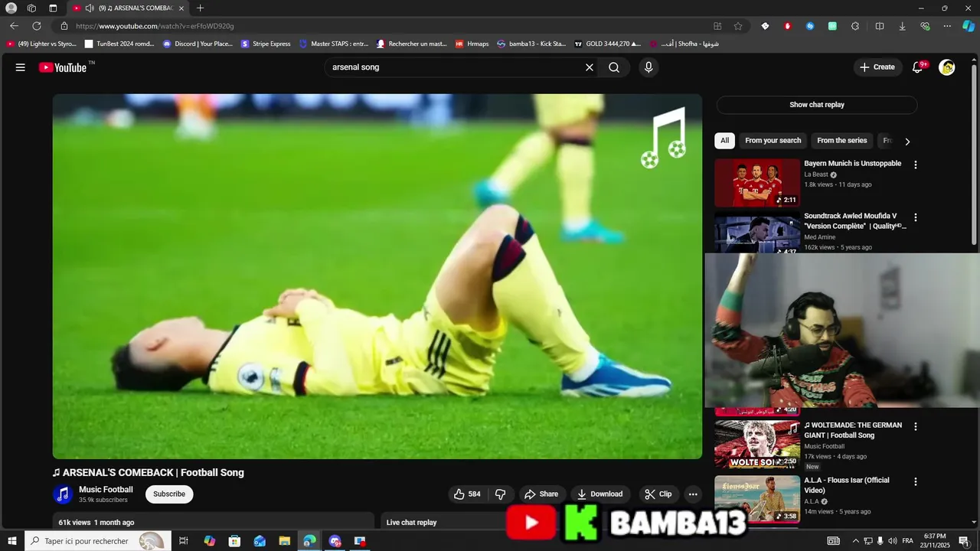Create a clip with the Clip button
The width and height of the screenshot is (980, 551).
(x=658, y=494)
